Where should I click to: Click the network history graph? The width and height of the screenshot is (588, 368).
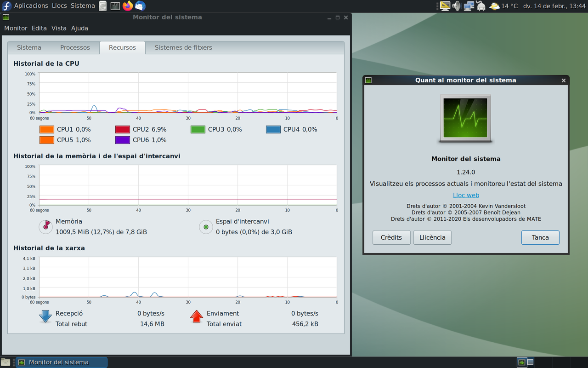[188, 277]
